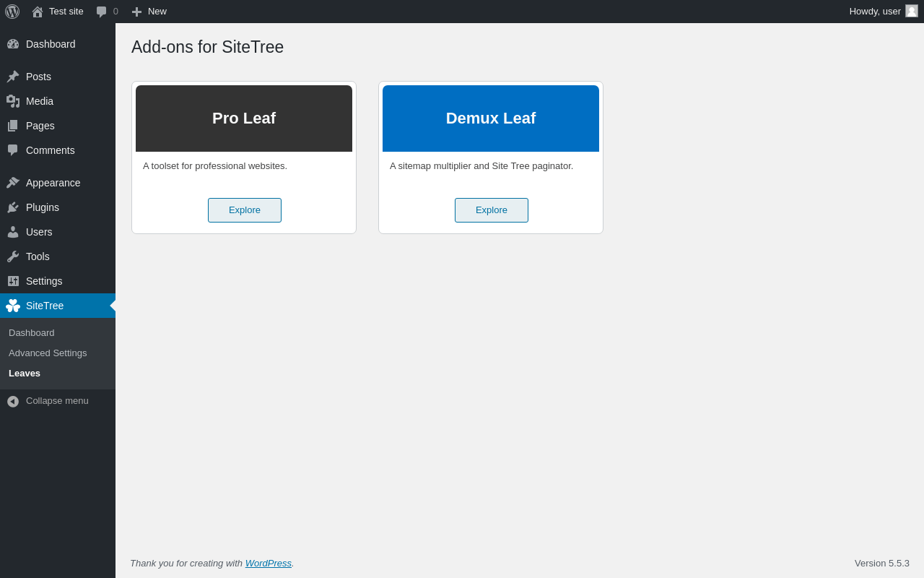The width and height of the screenshot is (924, 578).
Task: Open the comments bubble icon in admin bar
Action: coord(101,12)
